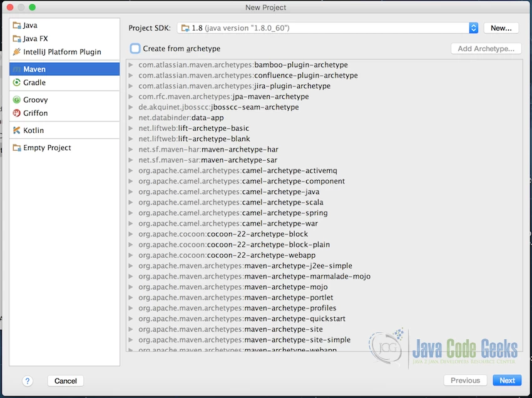This screenshot has width=532, height=398.
Task: Select maven-archetype-marmalade-mojo row
Action: (x=324, y=276)
